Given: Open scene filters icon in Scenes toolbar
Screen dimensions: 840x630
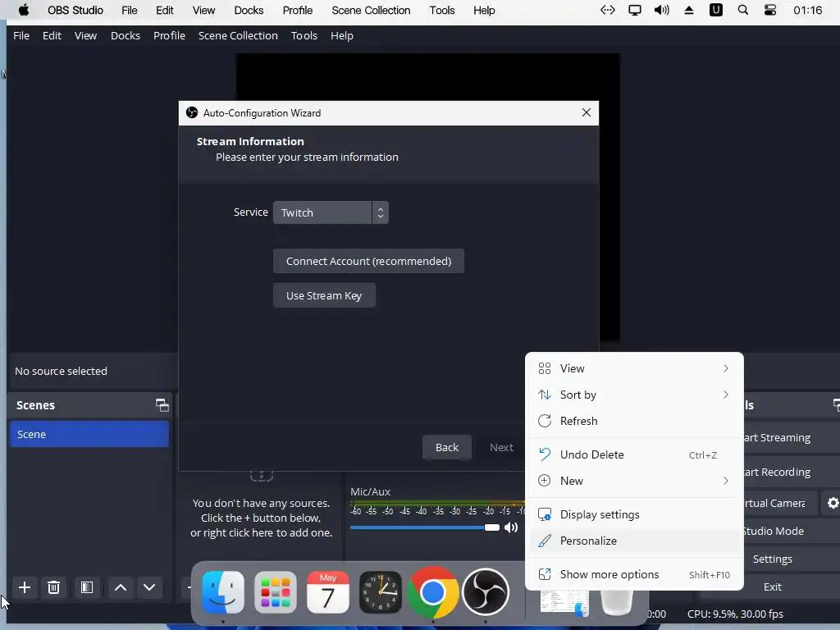Looking at the screenshot, I should click(87, 587).
